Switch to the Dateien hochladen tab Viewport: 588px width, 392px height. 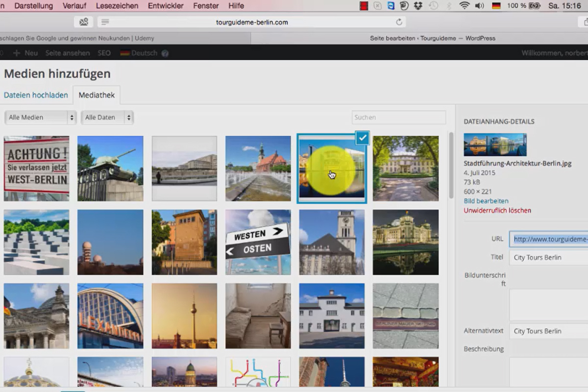36,95
